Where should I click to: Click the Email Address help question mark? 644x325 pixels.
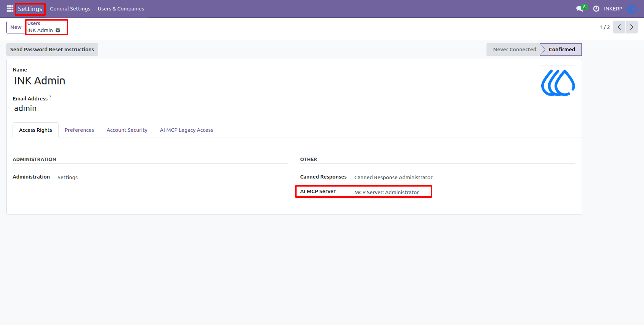[x=50, y=97]
